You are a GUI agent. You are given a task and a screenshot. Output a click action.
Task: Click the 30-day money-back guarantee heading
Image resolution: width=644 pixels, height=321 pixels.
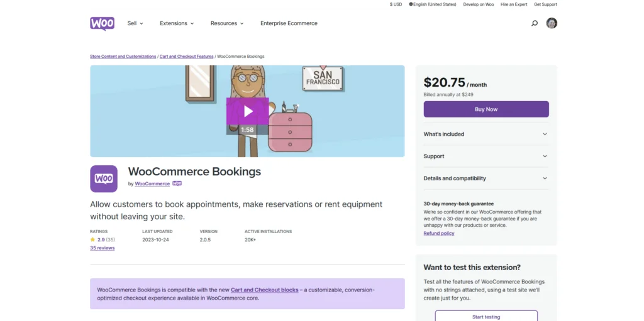[x=458, y=204]
